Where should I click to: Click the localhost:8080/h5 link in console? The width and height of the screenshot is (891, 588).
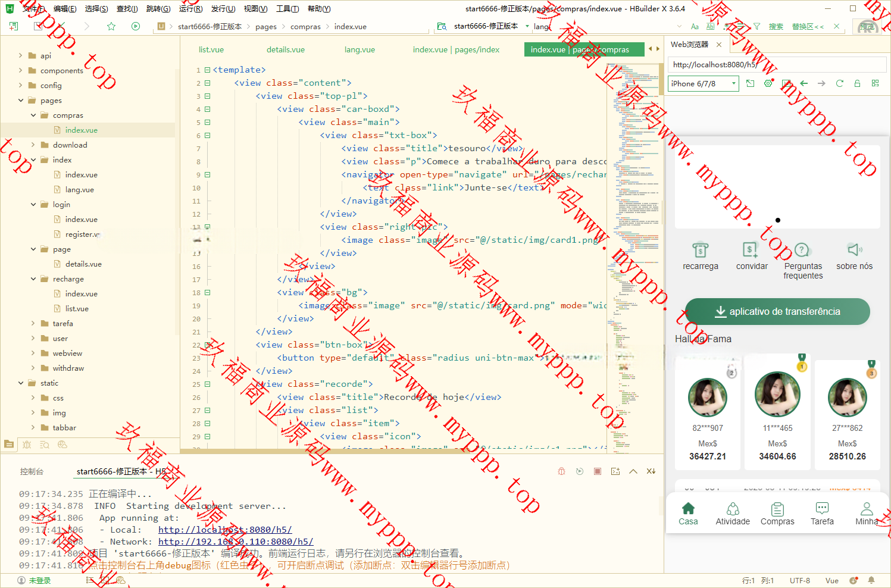pyautogui.click(x=224, y=530)
